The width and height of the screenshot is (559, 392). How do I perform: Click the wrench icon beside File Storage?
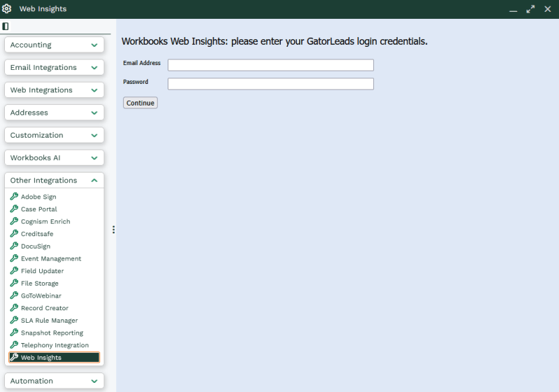coord(14,283)
